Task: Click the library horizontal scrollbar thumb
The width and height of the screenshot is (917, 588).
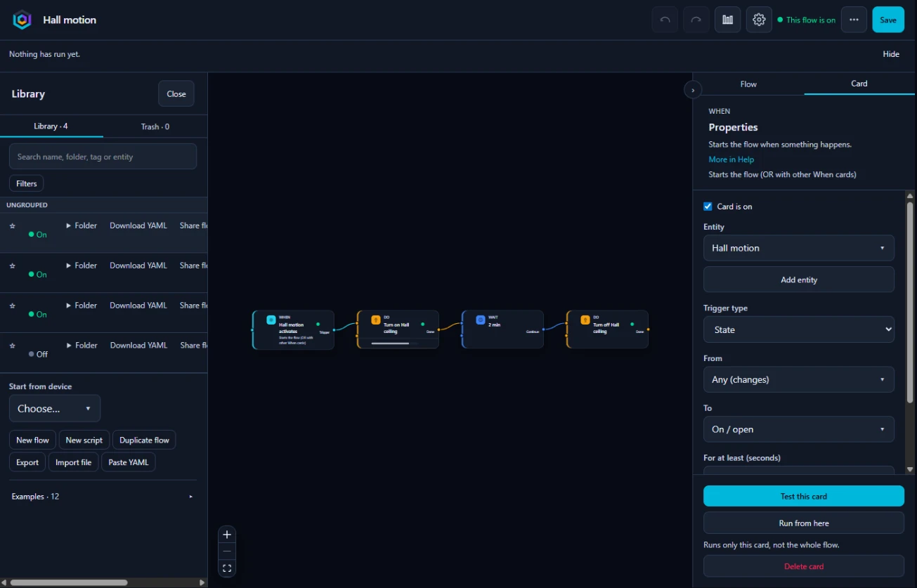Action: 69,582
